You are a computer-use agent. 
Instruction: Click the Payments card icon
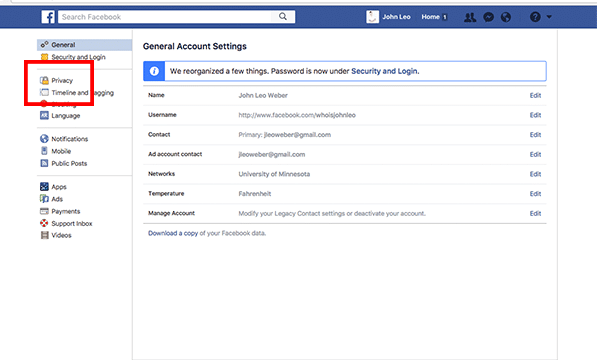[44, 211]
